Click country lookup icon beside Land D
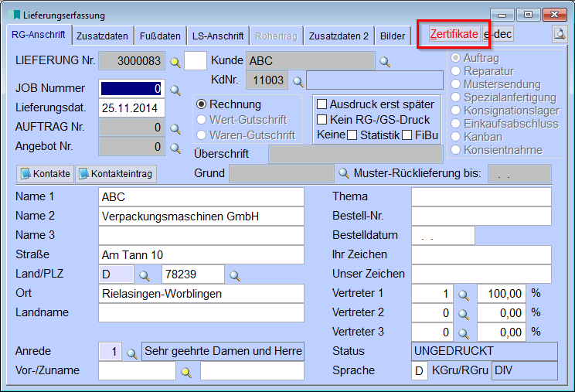The height and width of the screenshot is (392, 575). coord(145,276)
